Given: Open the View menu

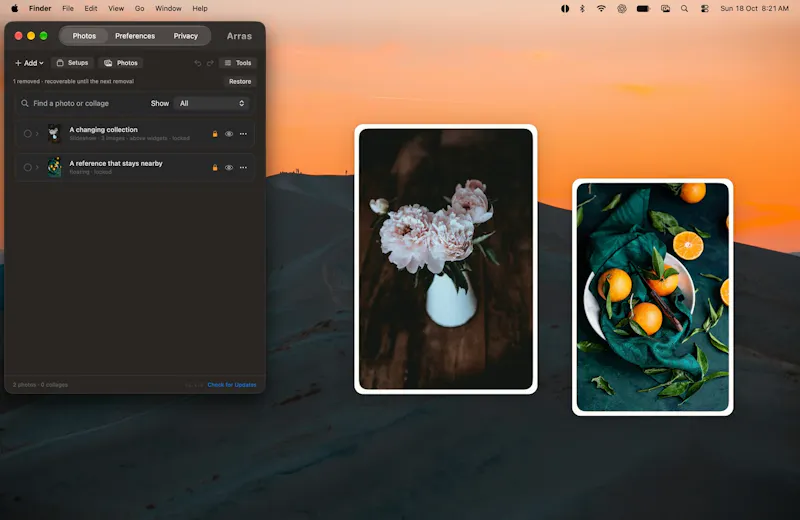Looking at the screenshot, I should click(116, 8).
